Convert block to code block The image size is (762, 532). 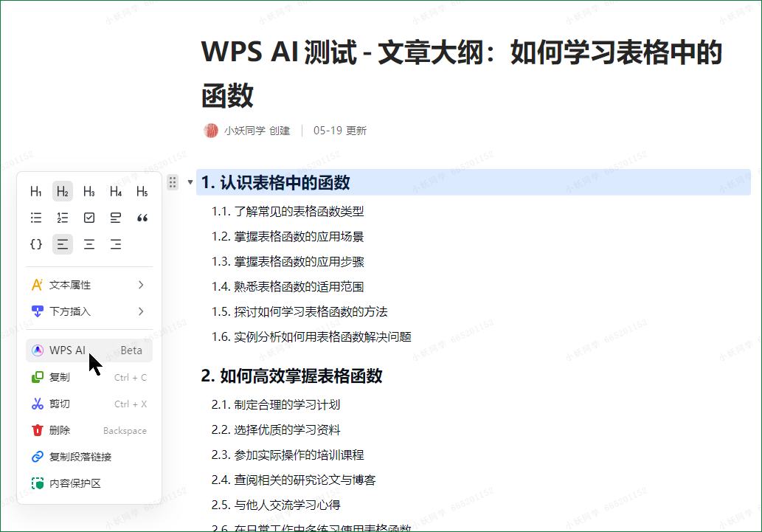[36, 244]
